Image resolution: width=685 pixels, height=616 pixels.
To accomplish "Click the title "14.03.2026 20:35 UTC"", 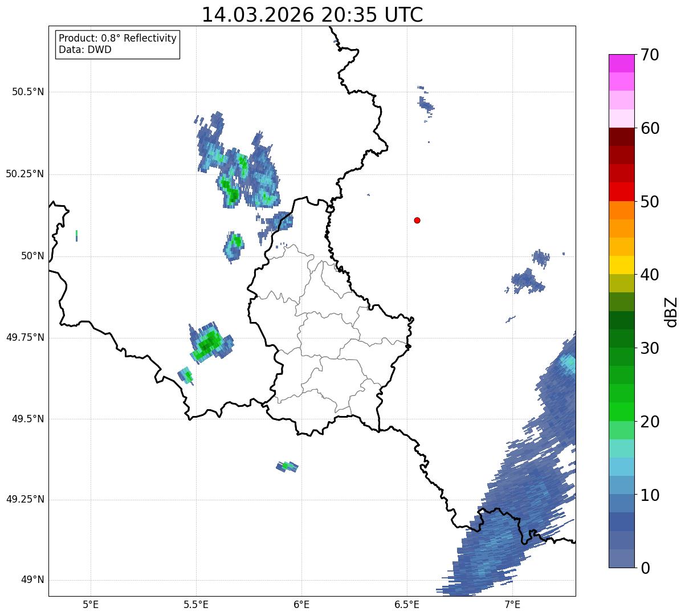I will [312, 15].
